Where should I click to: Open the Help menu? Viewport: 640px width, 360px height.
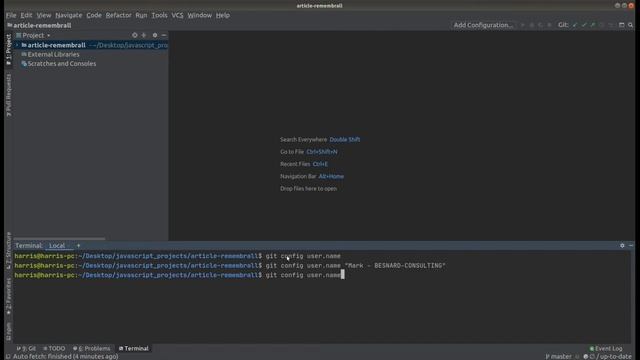222,15
